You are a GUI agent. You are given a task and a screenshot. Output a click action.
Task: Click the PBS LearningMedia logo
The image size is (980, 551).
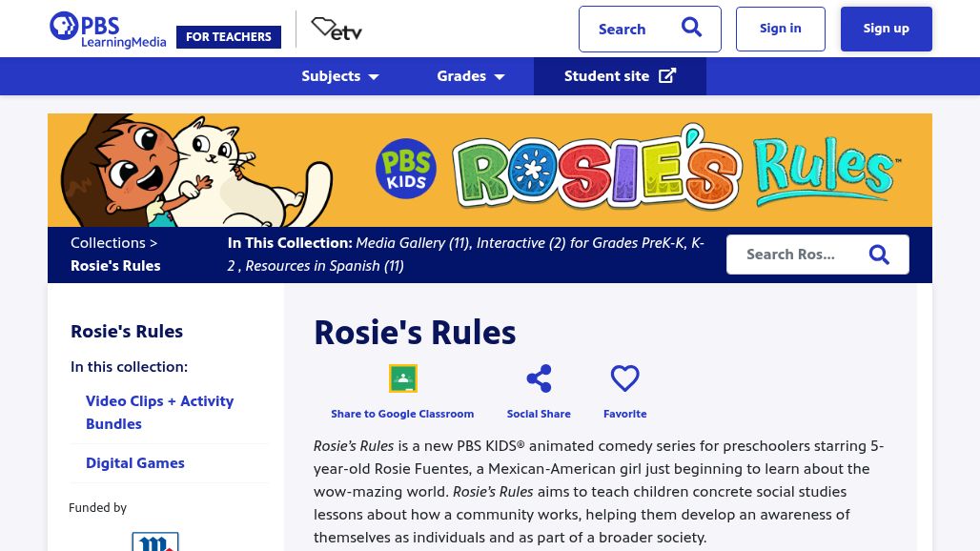(108, 30)
